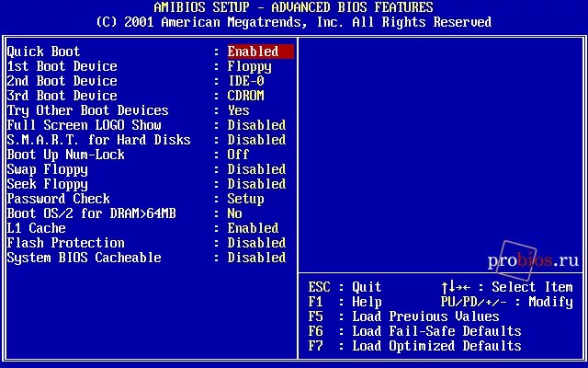The image size is (588, 368).
Task: Toggle the Disabled value for S.M.A.R.T. for Hard Disks
Action: (257, 140)
